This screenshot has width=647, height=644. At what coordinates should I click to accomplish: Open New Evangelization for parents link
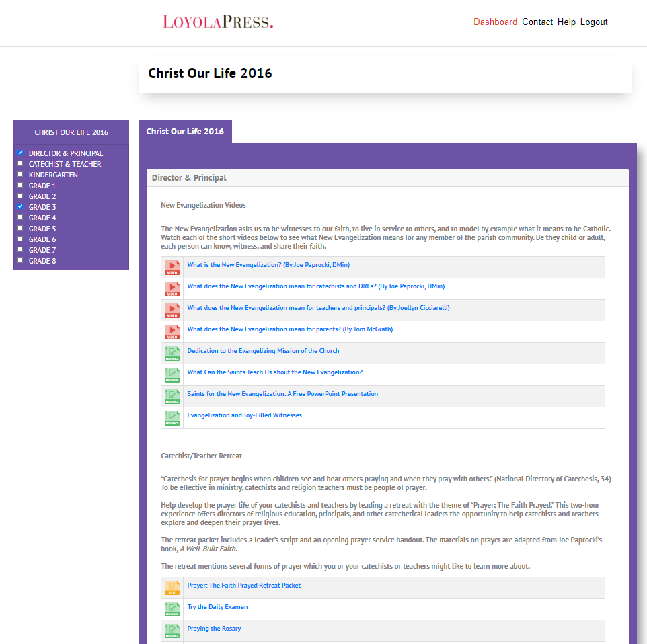click(x=290, y=329)
